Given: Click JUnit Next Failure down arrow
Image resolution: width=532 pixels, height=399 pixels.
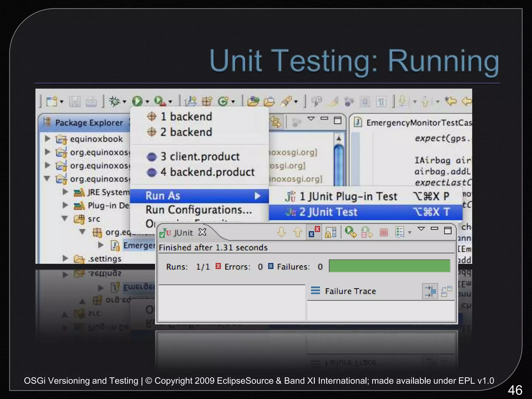Looking at the screenshot, I should [x=282, y=232].
